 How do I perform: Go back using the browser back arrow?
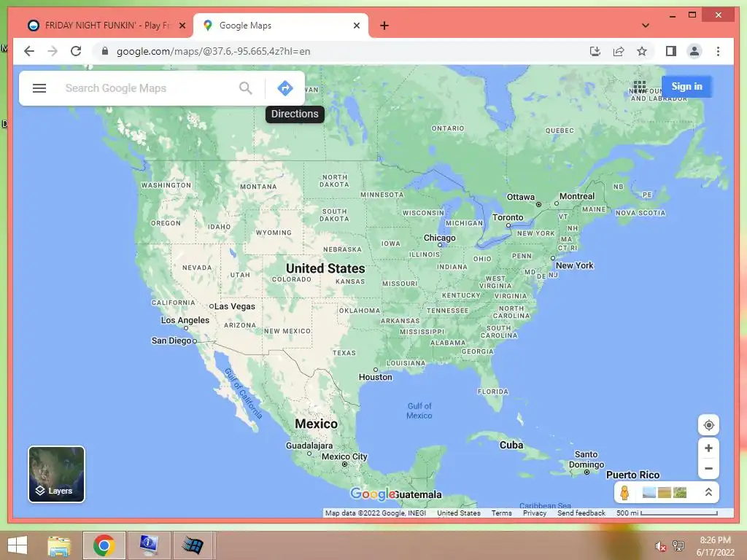[29, 52]
